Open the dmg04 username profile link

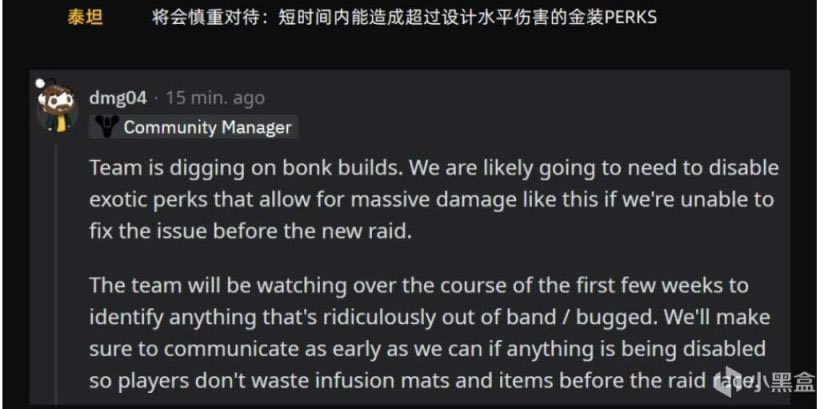[x=118, y=98]
